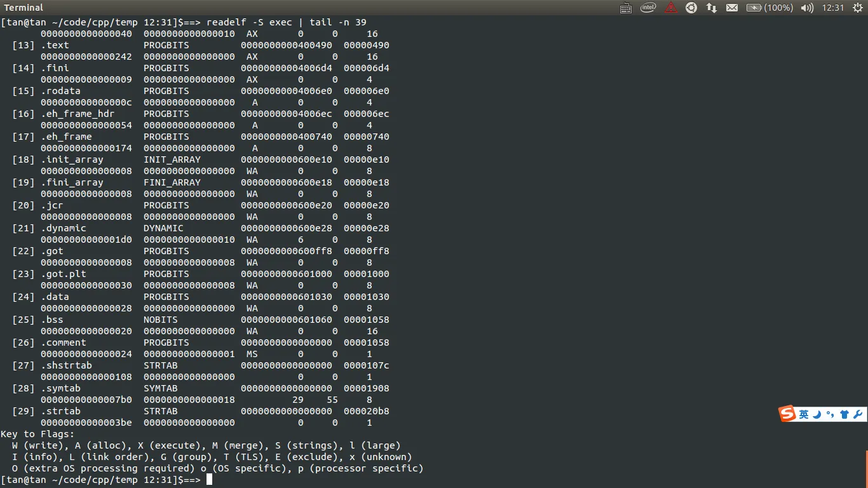Click the 'MS' flags value of .comment
Image resolution: width=868 pixels, height=488 pixels.
252,354
